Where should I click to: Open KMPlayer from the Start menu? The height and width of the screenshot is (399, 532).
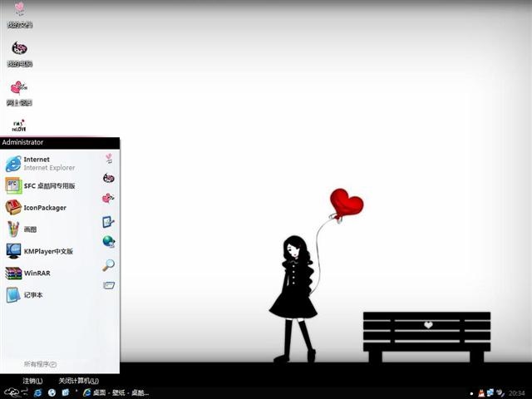(x=39, y=251)
